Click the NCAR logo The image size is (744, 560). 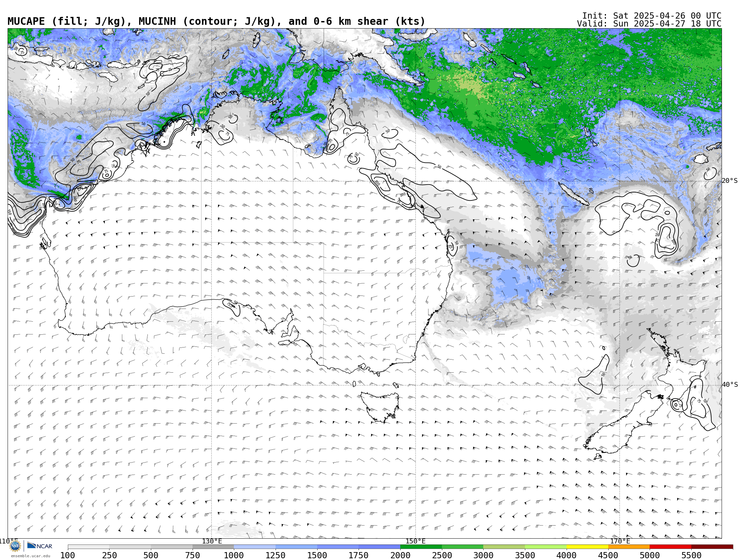tap(40, 546)
